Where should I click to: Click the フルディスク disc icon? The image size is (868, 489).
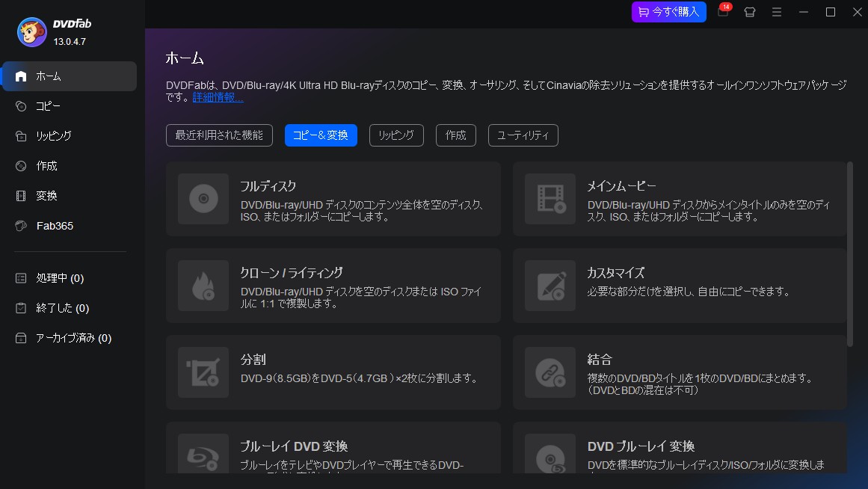(203, 199)
